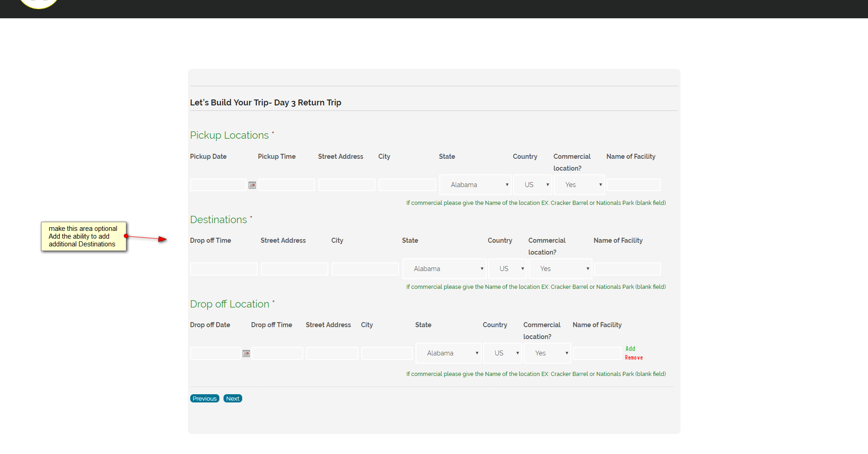The image size is (868, 454).
Task: Click the Drop off Location section heading
Action: (x=230, y=304)
